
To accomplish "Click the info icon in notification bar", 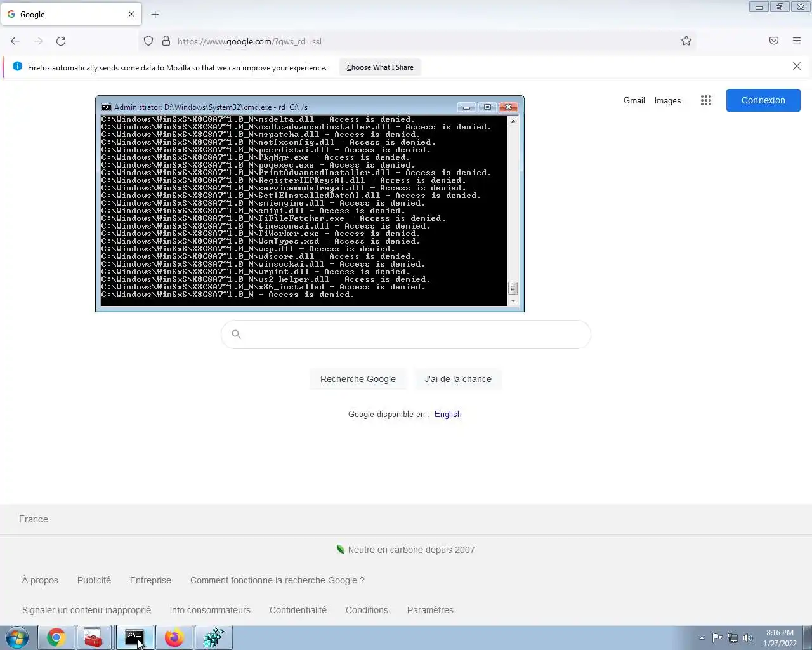I will click(17, 67).
